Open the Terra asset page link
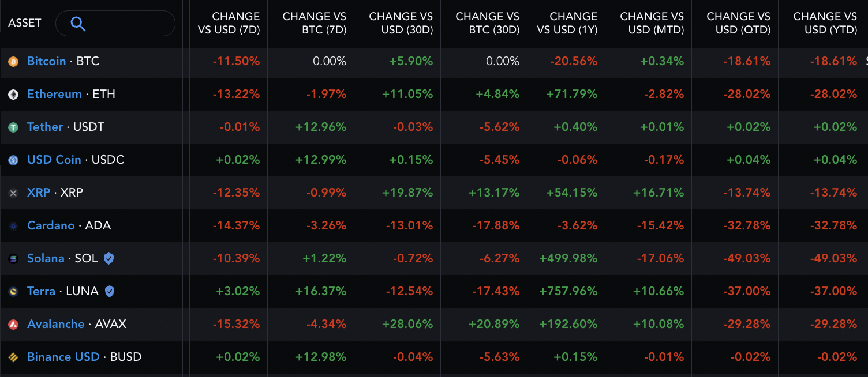The height and width of the screenshot is (377, 868). pyautogui.click(x=41, y=291)
